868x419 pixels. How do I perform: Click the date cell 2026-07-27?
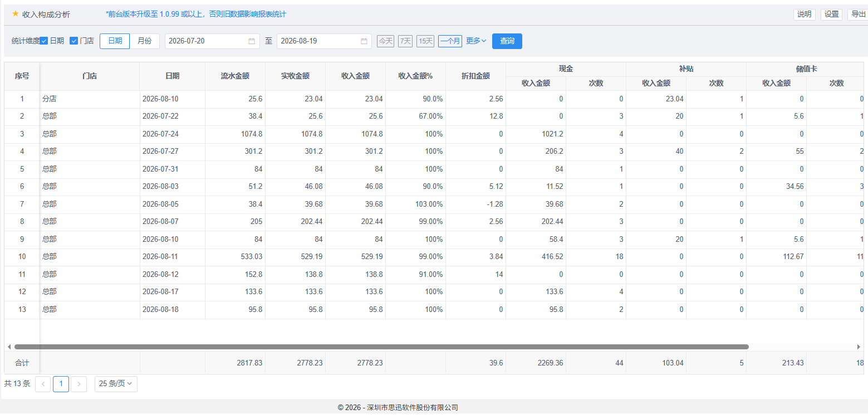click(173, 152)
